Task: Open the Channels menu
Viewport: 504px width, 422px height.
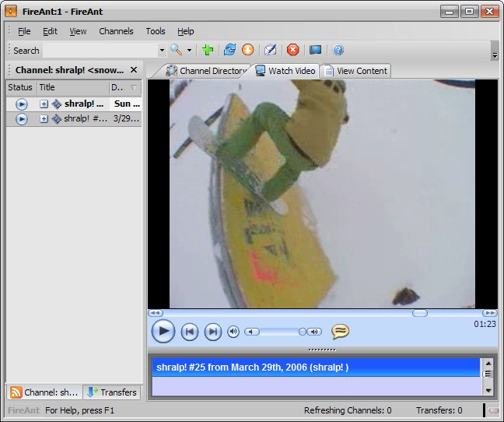Action: [116, 31]
